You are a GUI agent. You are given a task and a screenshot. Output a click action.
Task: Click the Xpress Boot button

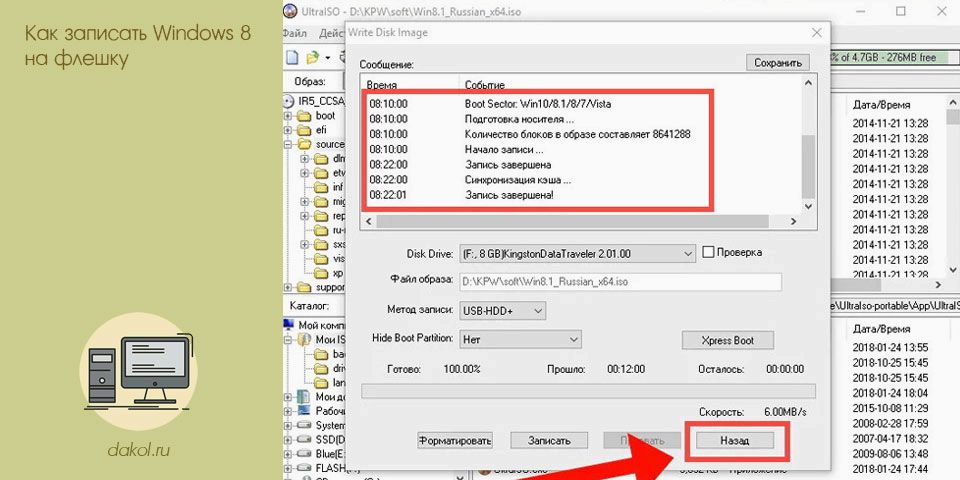[x=727, y=340]
